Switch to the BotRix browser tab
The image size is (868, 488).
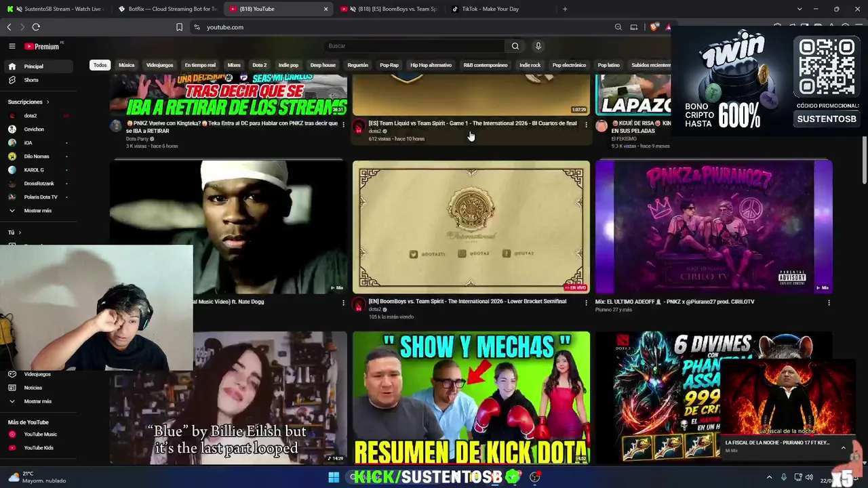click(x=166, y=9)
